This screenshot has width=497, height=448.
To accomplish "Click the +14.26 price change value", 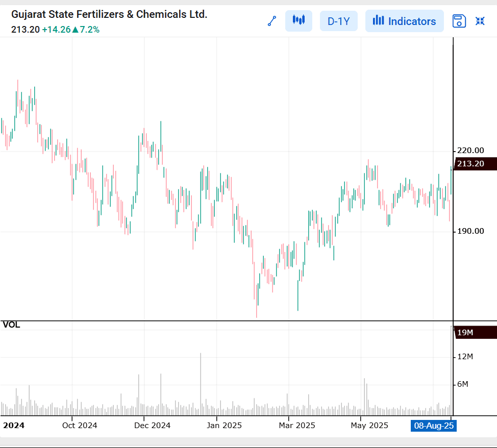I will click(57, 30).
